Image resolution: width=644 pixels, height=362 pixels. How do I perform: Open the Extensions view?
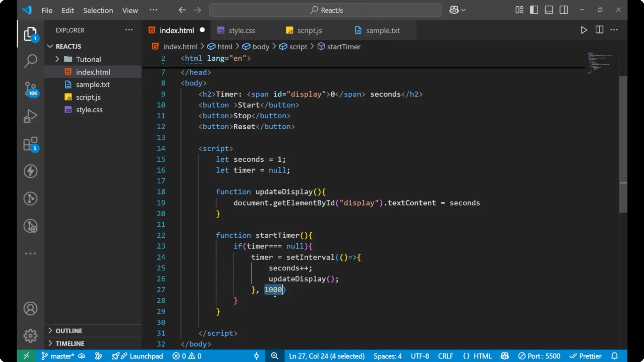pyautogui.click(x=30, y=144)
